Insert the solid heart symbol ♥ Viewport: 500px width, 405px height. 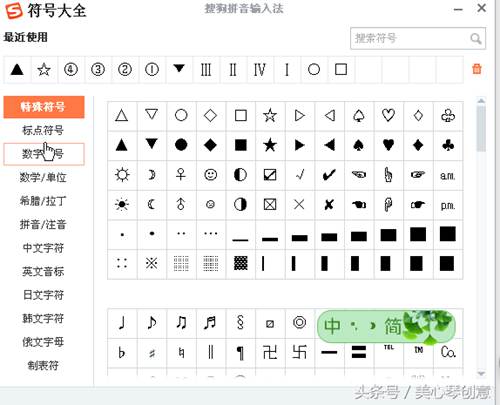[x=388, y=145]
